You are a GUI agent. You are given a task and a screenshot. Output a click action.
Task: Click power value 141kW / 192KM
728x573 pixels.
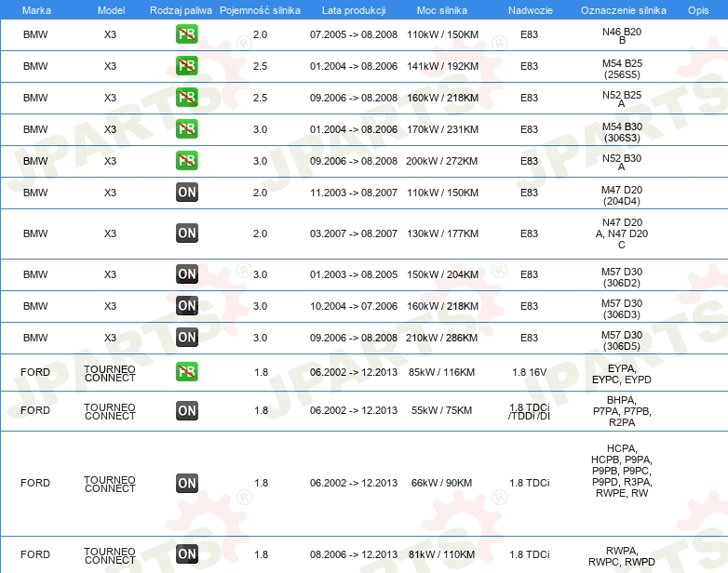point(442,66)
